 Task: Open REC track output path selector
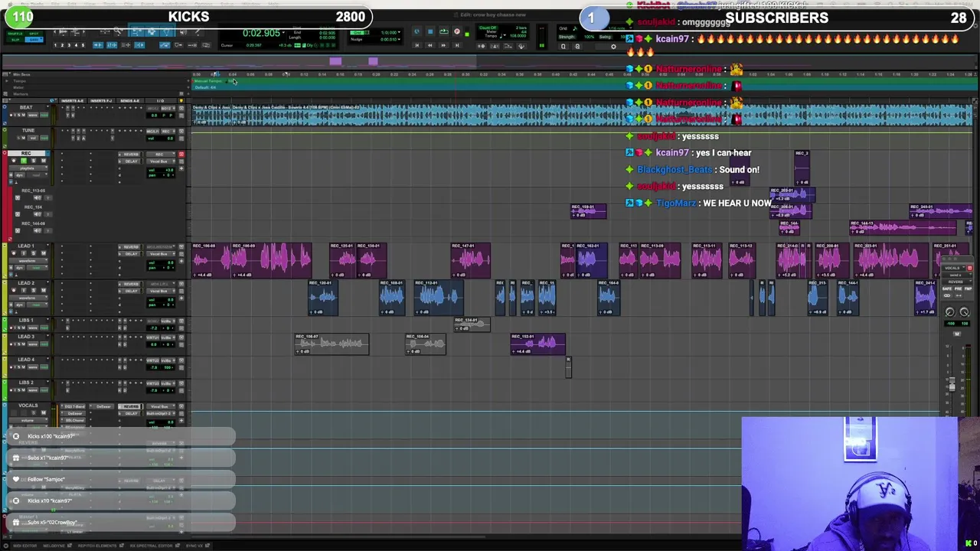tap(161, 161)
